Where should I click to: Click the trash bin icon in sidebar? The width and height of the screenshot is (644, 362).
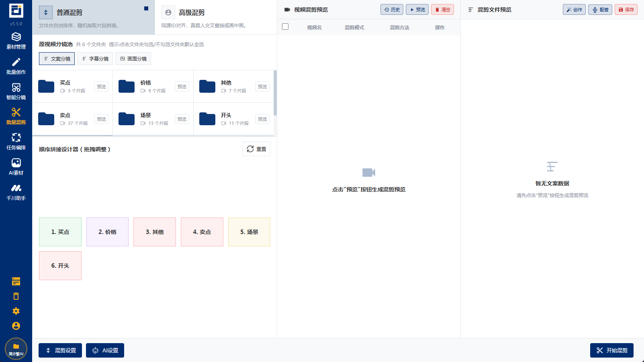pyautogui.click(x=16, y=296)
